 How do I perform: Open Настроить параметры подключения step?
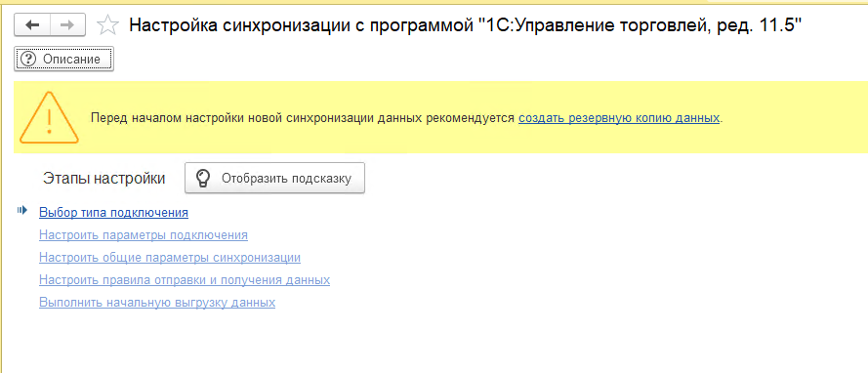(144, 234)
